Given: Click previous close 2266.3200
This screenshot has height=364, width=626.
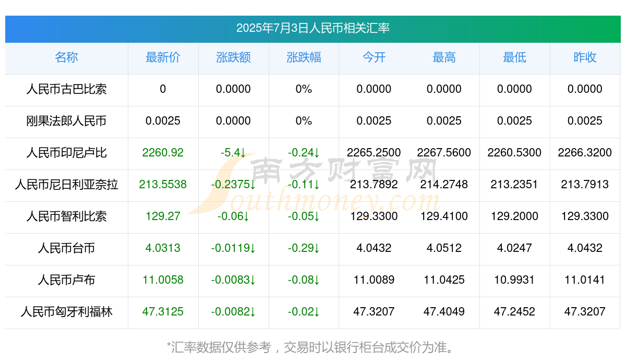Looking at the screenshot, I should tap(585, 153).
